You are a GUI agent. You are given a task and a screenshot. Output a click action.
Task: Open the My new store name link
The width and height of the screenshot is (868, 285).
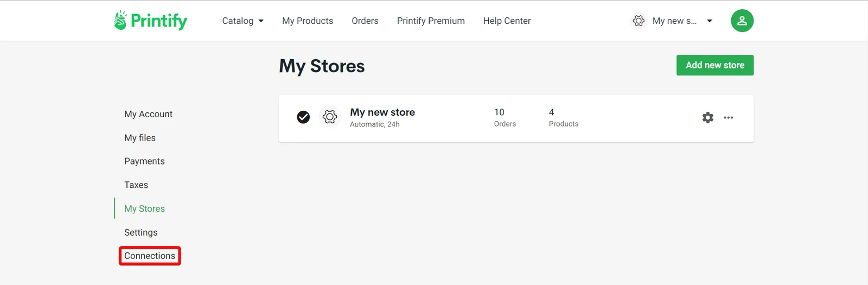382,112
